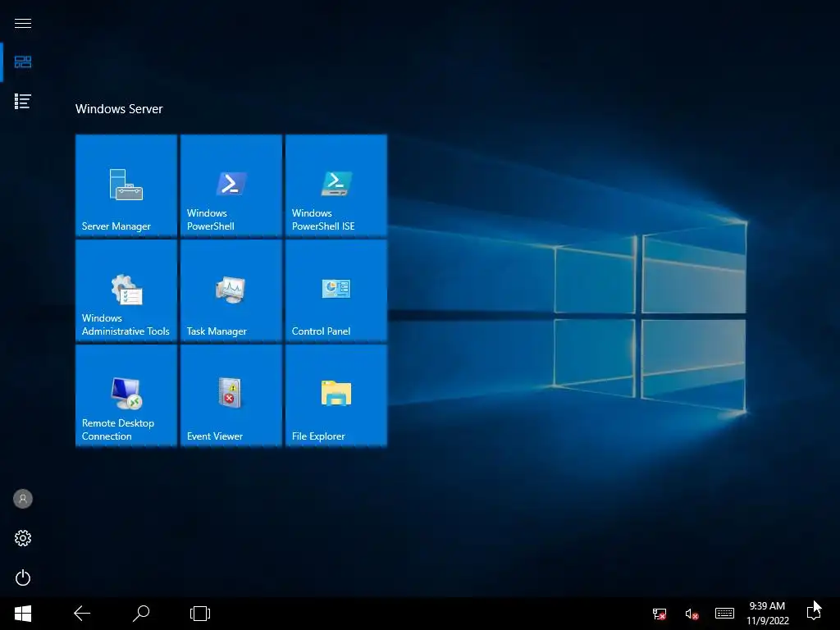
Task: Launch the Windows PowerShell tile
Action: (x=231, y=185)
